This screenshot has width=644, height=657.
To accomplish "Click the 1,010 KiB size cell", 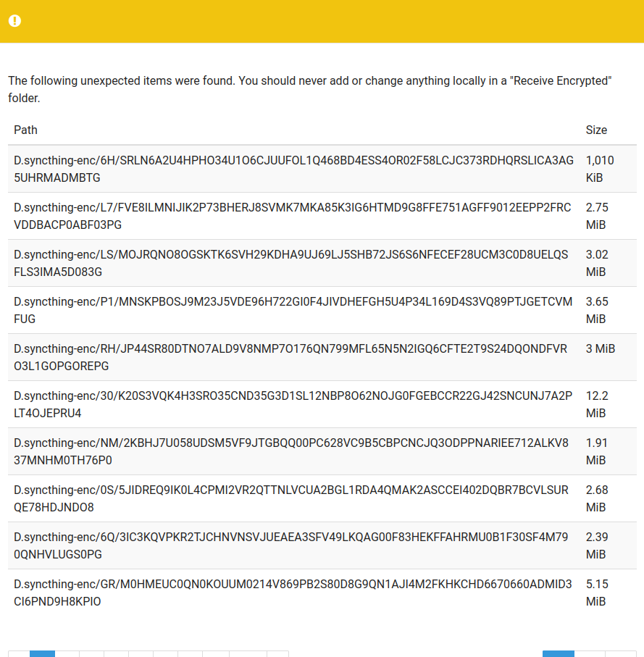I will [599, 168].
